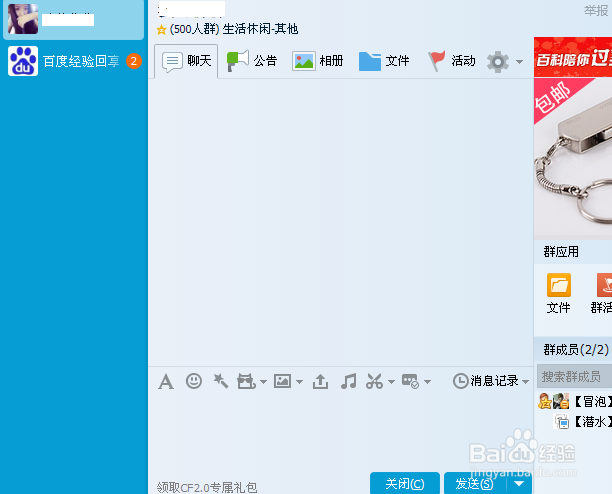Click the send picture icon
This screenshot has height=494, width=612.
282,381
